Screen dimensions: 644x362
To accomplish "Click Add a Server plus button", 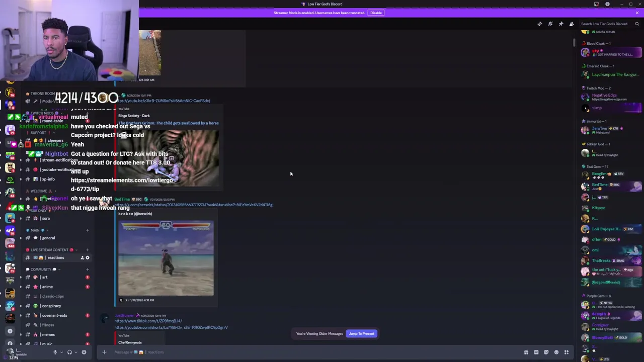I will click(10, 331).
